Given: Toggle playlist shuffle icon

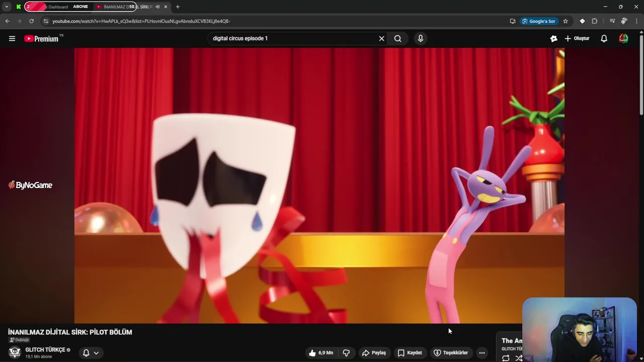Looking at the screenshot, I should 519,358.
